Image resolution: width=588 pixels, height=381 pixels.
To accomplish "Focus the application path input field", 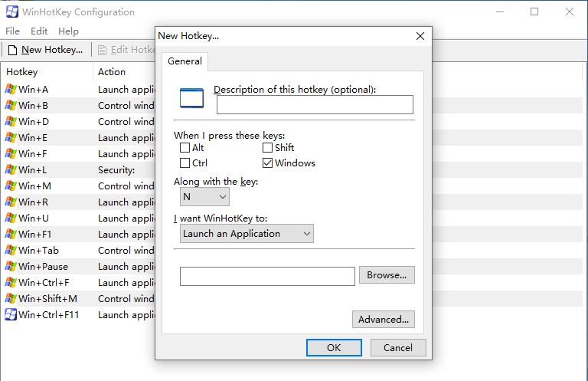I will 267,276.
